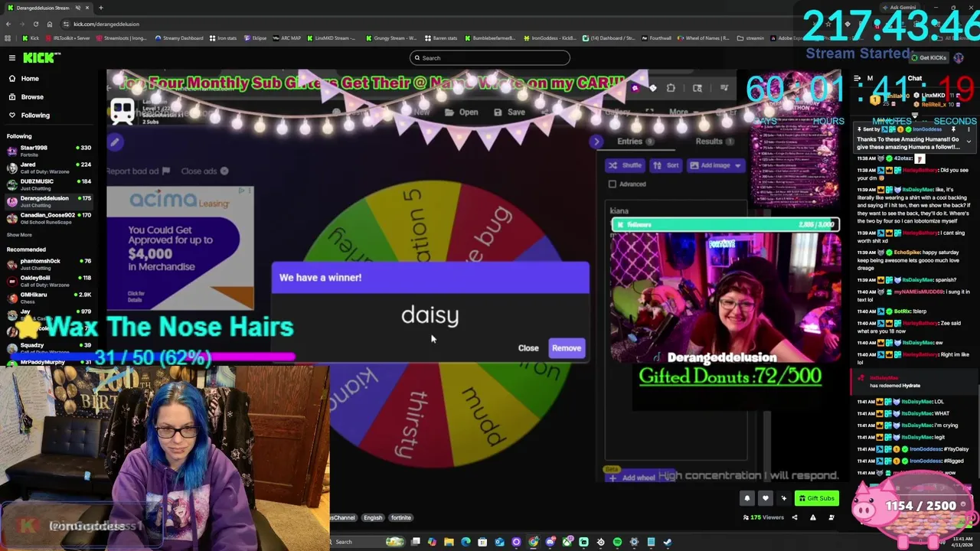Open File Explorer from taskbar
The height and width of the screenshot is (551, 980).
[449, 542]
